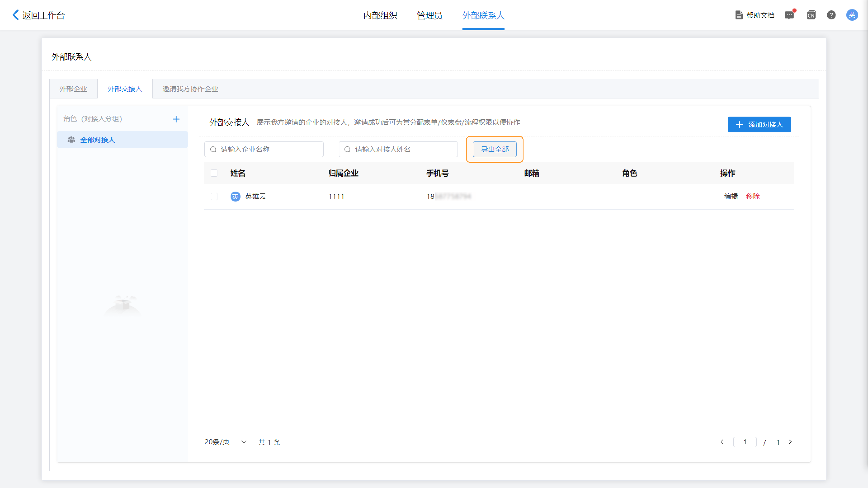Add a new role group with the plus icon
Screen dimensions: 868x488
[x=176, y=119]
